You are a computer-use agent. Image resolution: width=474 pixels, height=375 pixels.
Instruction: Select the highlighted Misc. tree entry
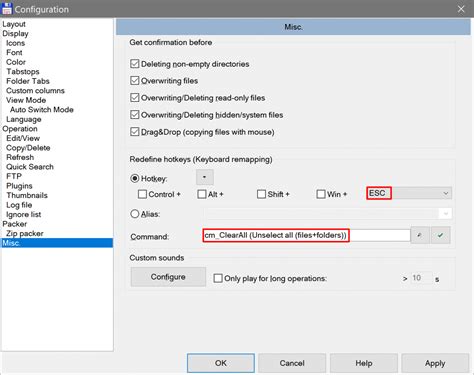coord(57,243)
